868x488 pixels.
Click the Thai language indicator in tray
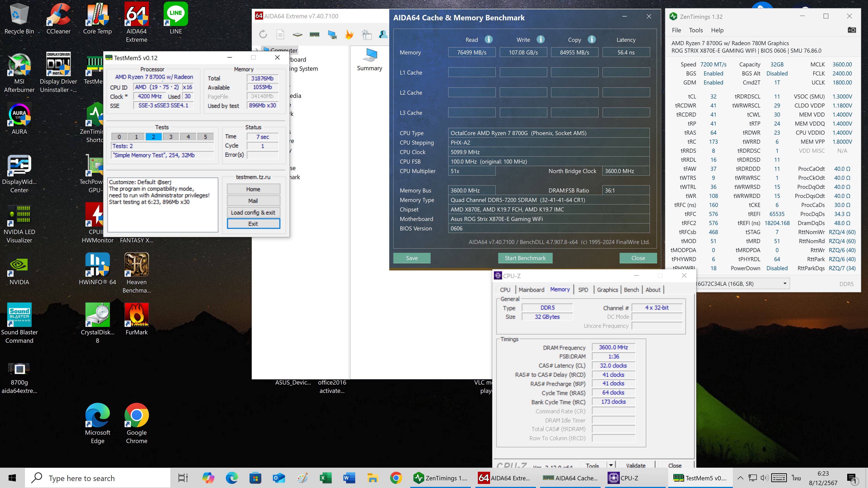click(796, 478)
